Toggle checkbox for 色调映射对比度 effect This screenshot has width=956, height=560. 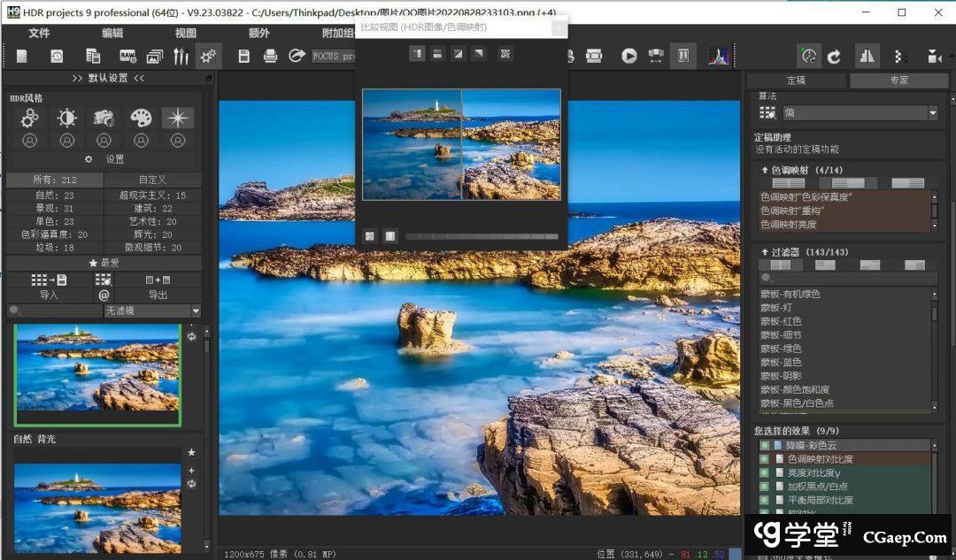[764, 459]
